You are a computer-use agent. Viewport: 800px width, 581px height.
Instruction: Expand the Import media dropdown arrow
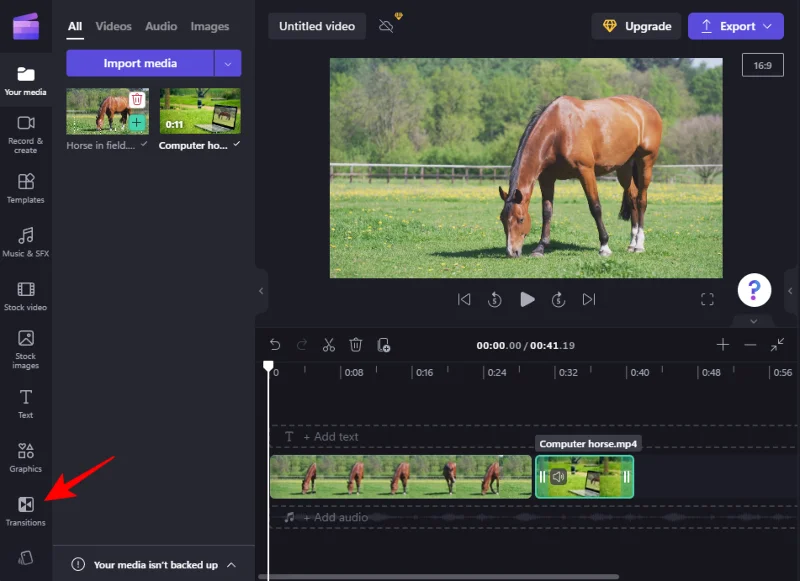point(227,62)
